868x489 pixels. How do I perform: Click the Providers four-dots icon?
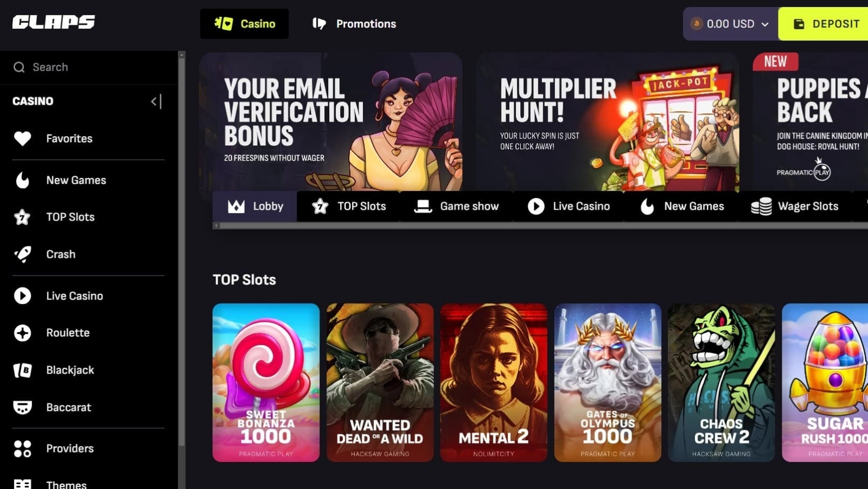(22, 449)
